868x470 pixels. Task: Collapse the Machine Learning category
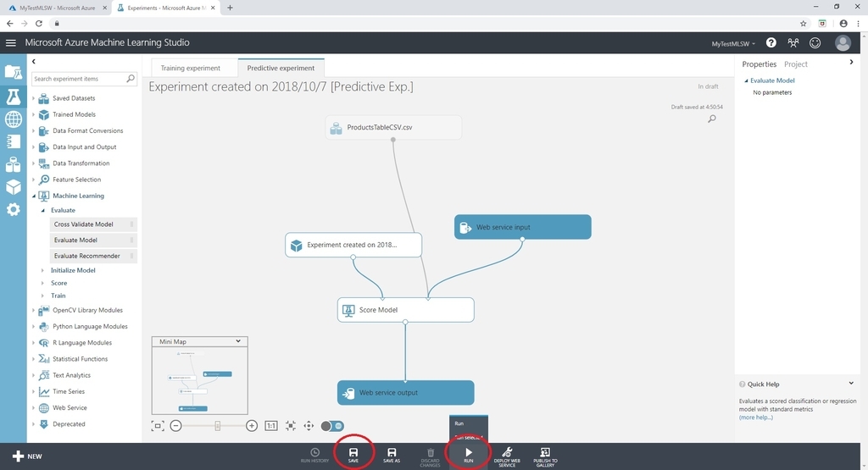point(33,196)
